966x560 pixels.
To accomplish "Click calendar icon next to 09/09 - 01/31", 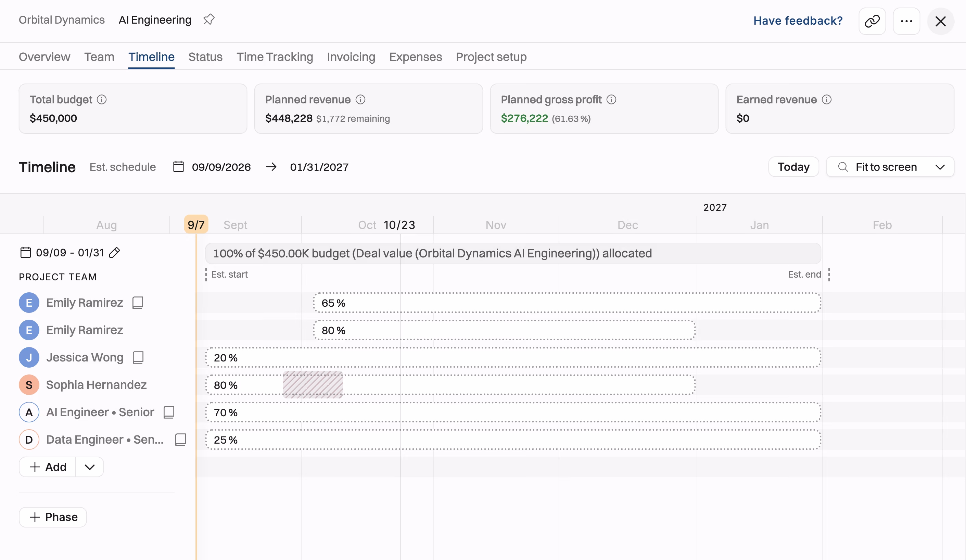I will tap(25, 253).
